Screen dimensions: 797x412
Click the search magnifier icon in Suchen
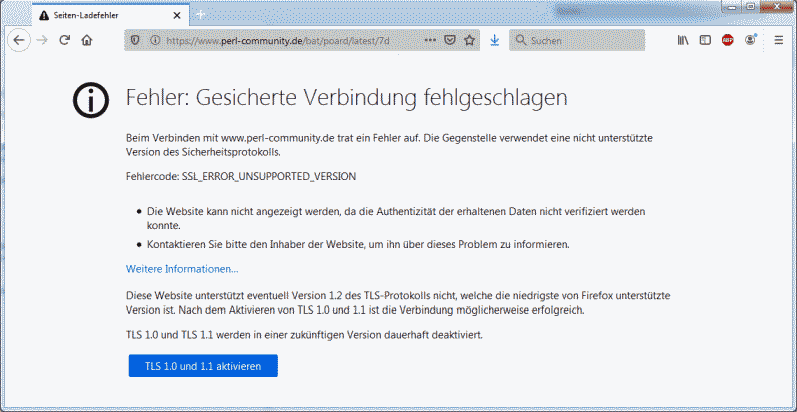coord(520,40)
